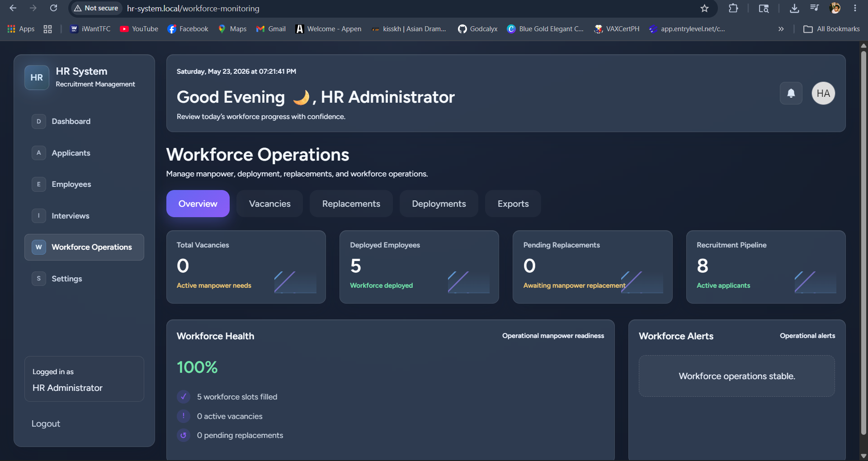Expand hidden bookmarks with the double chevron

[781, 29]
